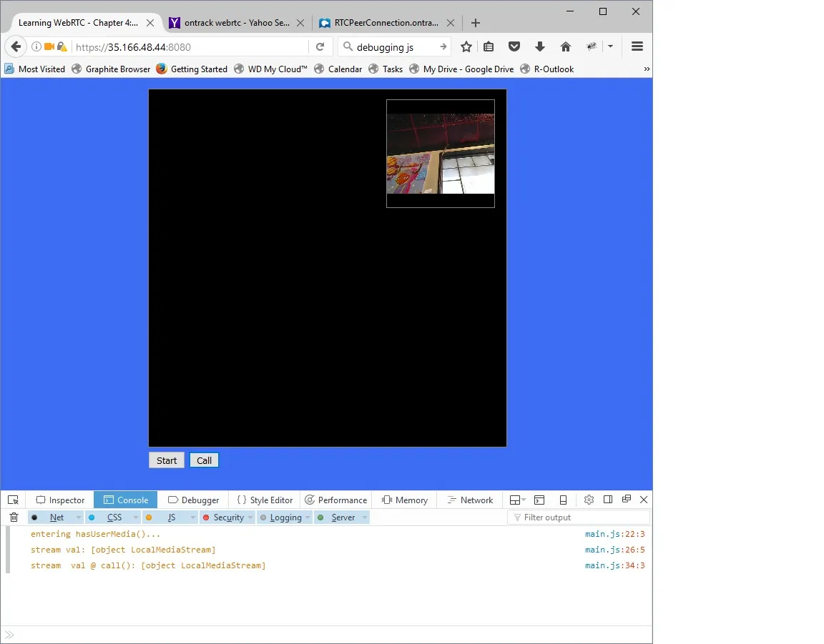Show bookmarks list icon
Screen dimensions: 824x644
click(489, 46)
